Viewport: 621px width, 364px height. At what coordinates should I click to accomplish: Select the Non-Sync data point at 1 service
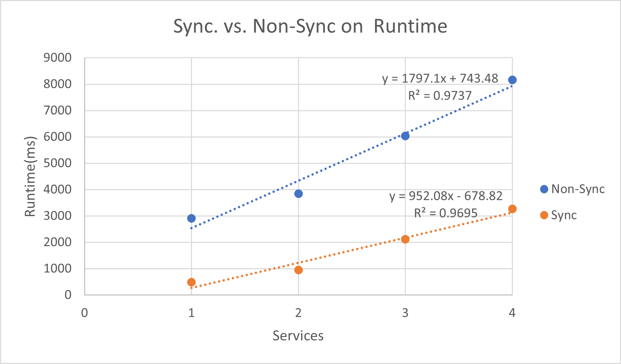pos(191,218)
